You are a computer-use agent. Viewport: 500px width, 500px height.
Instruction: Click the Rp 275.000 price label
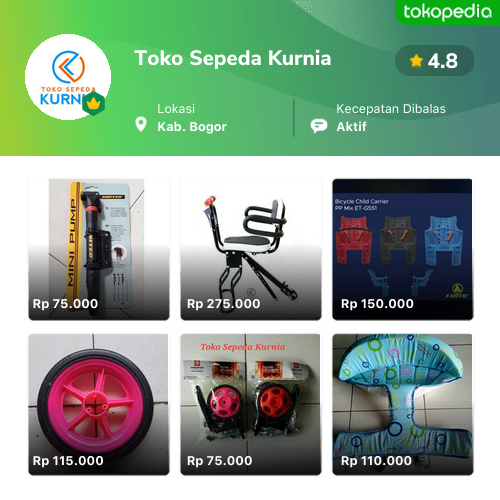pyautogui.click(x=224, y=304)
